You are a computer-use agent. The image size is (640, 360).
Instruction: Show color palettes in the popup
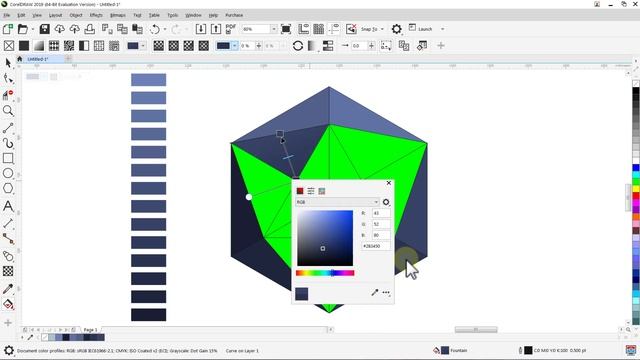click(322, 191)
